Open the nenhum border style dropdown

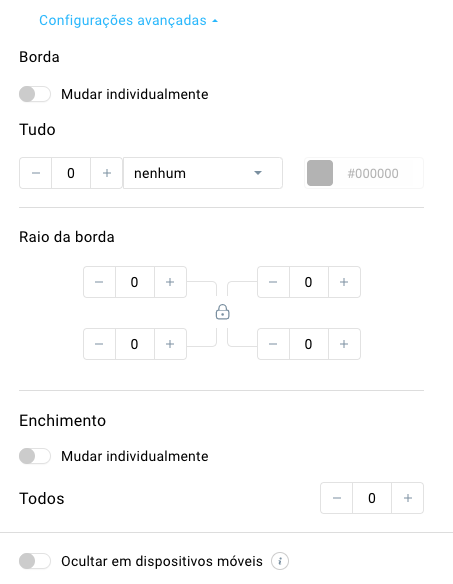click(203, 173)
